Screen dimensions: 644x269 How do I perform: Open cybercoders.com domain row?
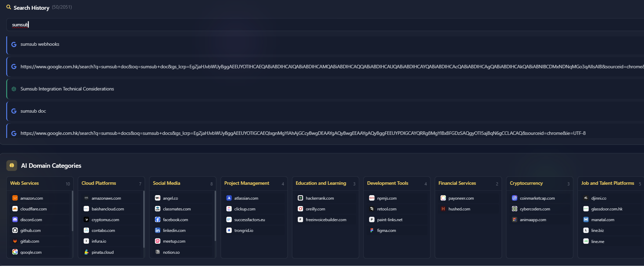[539, 209]
